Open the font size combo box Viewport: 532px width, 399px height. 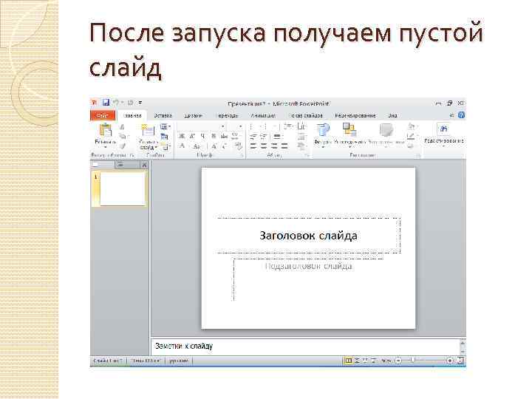tap(235, 126)
